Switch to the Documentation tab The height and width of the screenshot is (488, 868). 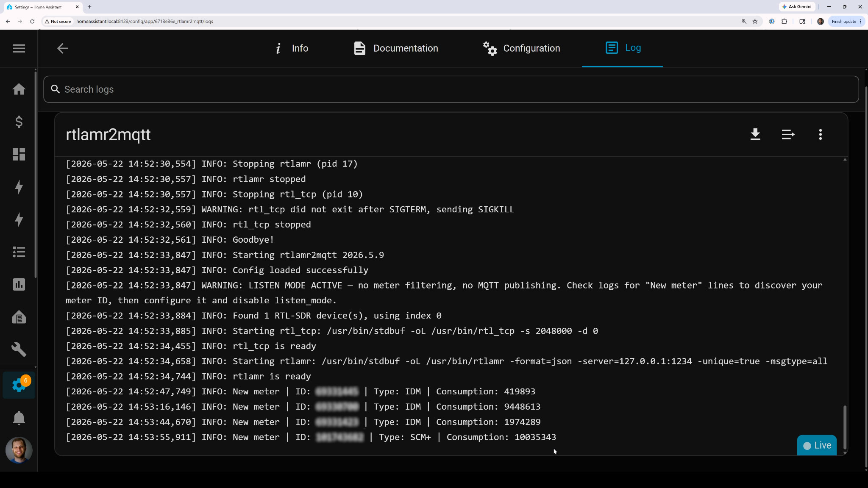coord(396,48)
